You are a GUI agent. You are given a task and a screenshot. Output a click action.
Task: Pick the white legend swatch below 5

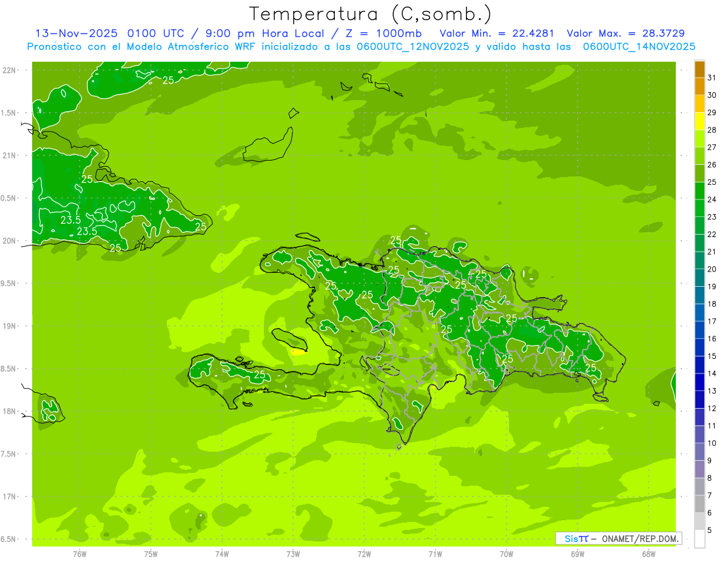(x=699, y=539)
